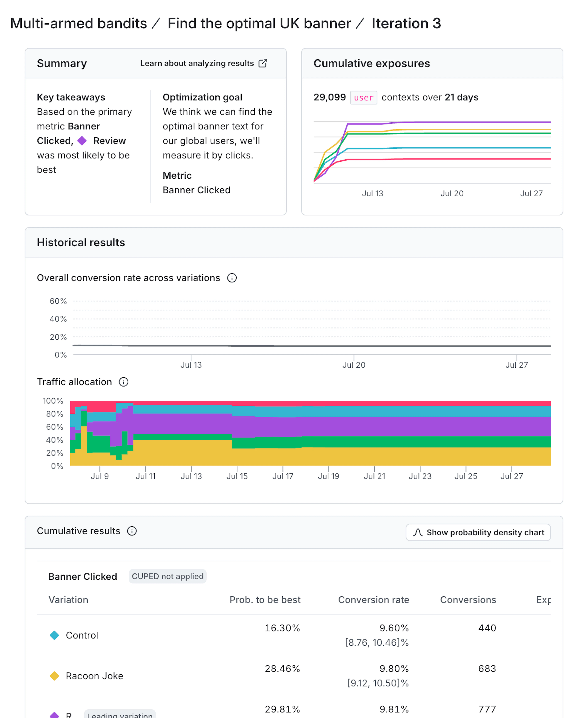The height and width of the screenshot is (718, 588).
Task: Click info icon next to Overall conversion rate
Action: click(x=232, y=278)
